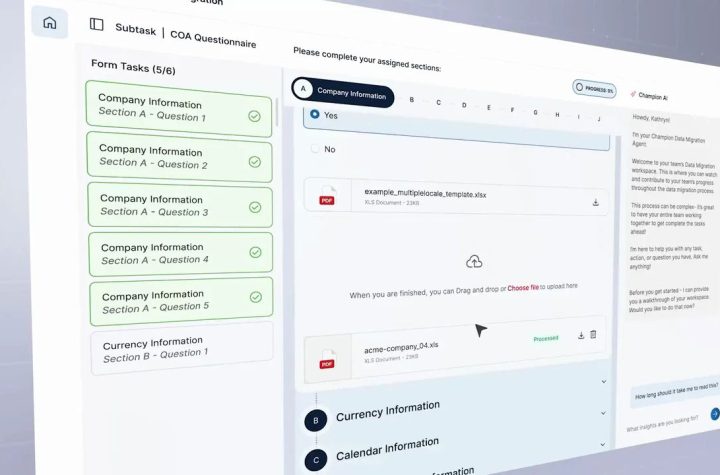Screen dimensions: 720x475
Task: Toggle the sidebar panel icon
Action: tap(96, 24)
